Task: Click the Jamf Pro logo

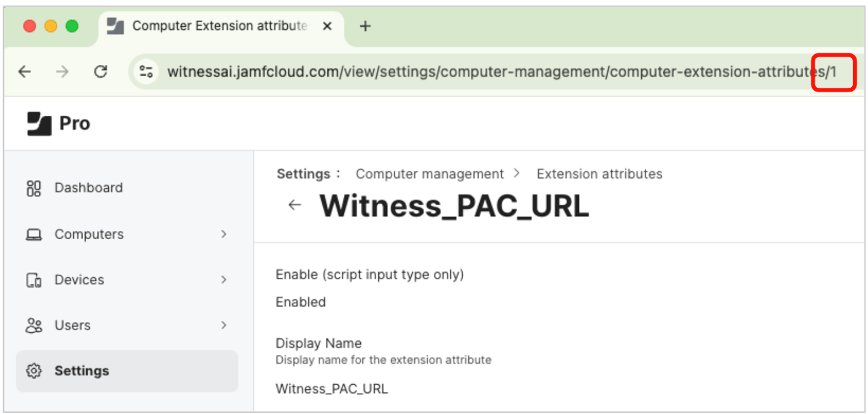Action: [x=58, y=123]
